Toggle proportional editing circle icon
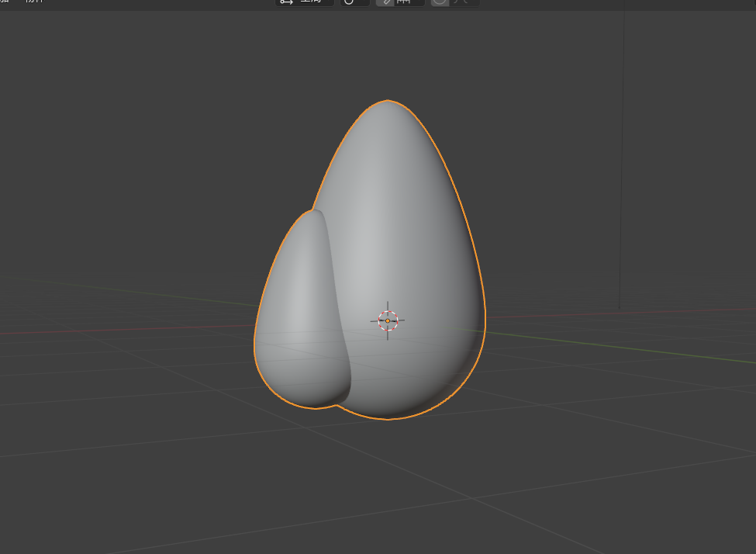756x554 pixels. (440, 2)
